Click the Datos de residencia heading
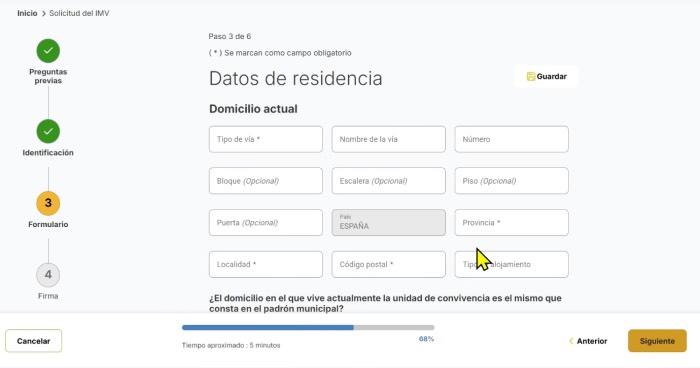 tap(296, 79)
